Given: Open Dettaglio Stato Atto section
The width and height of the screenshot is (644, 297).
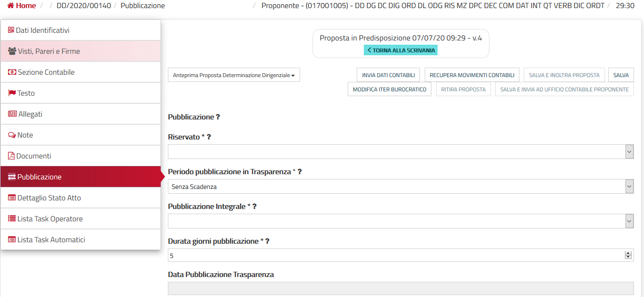Looking at the screenshot, I should (49, 198).
